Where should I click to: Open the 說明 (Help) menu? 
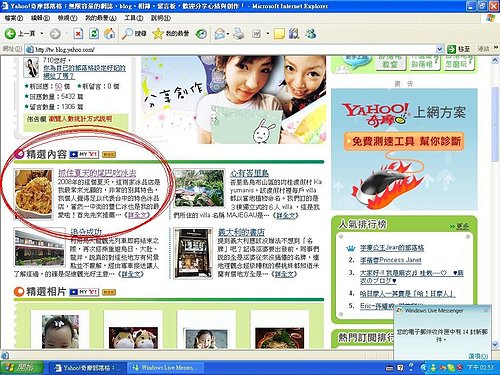161,18
